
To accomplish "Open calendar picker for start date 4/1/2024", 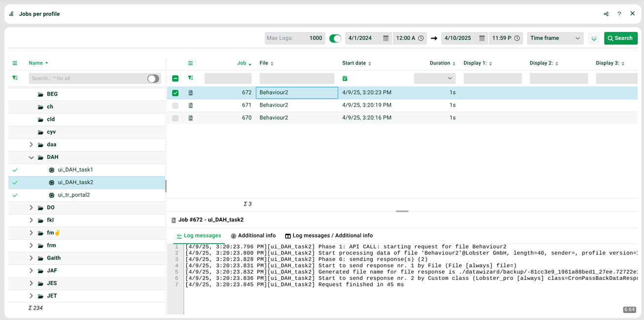I will pyautogui.click(x=386, y=38).
